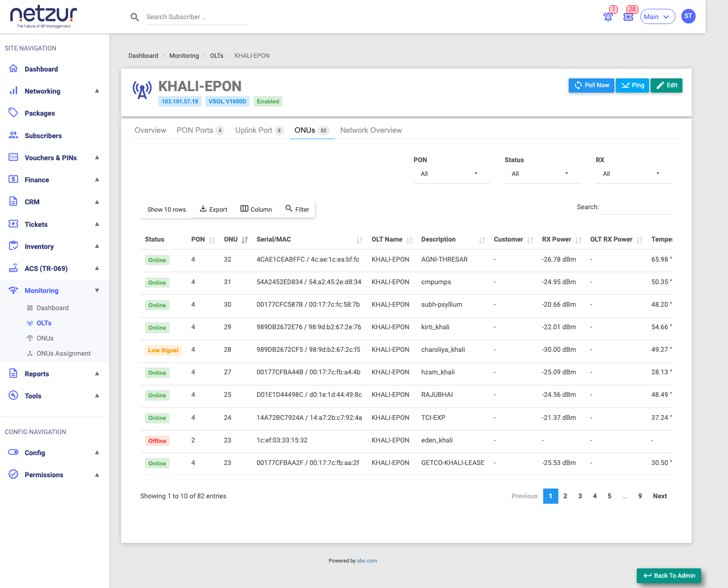
Task: Click the CRM document icon
Action: coord(14,201)
